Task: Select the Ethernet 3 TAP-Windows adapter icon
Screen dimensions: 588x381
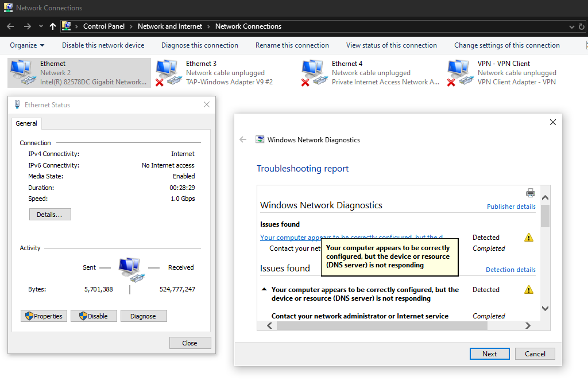Action: click(167, 72)
